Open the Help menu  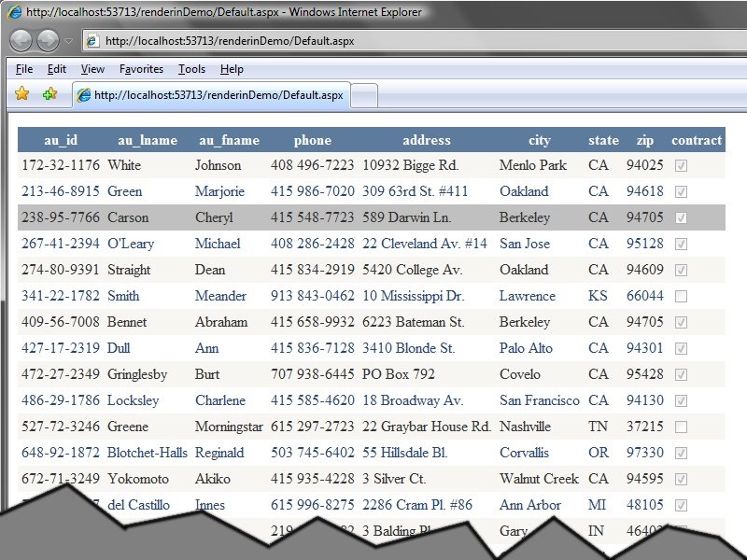click(232, 69)
